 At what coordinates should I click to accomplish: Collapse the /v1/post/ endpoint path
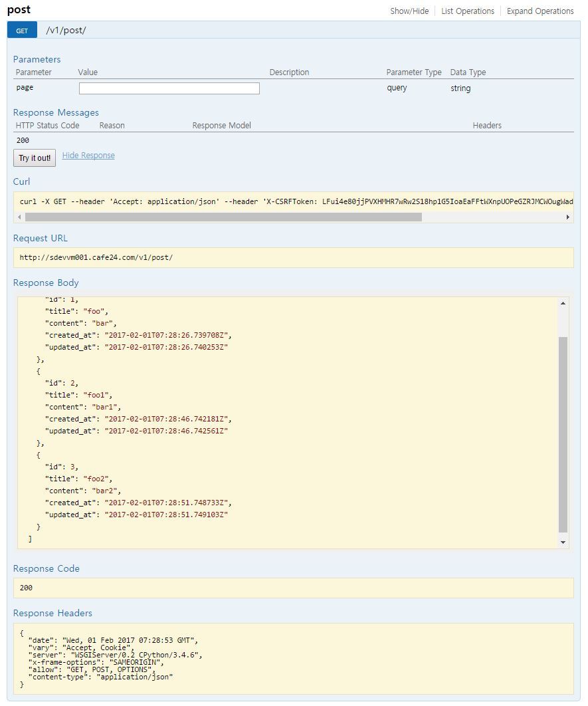tap(66, 31)
